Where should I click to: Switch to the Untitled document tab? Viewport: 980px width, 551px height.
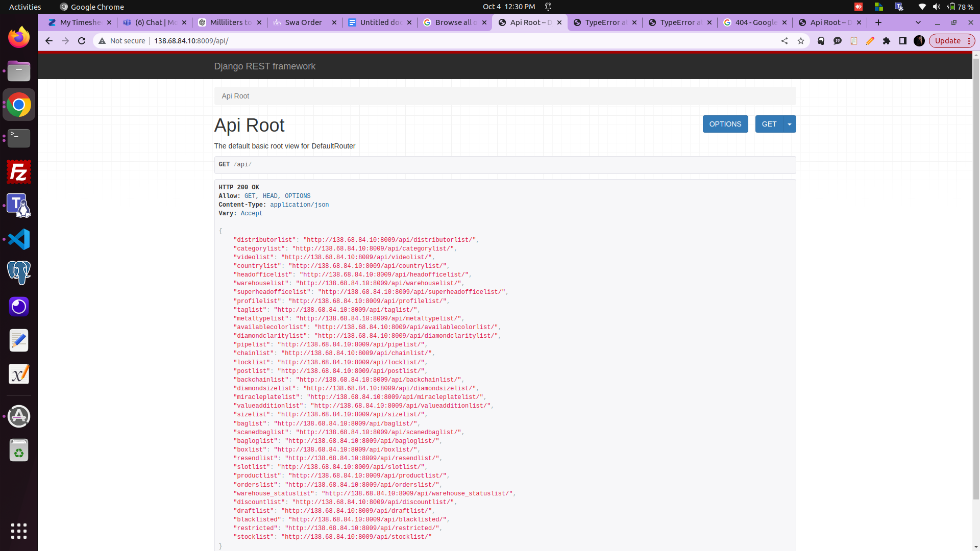(380, 22)
